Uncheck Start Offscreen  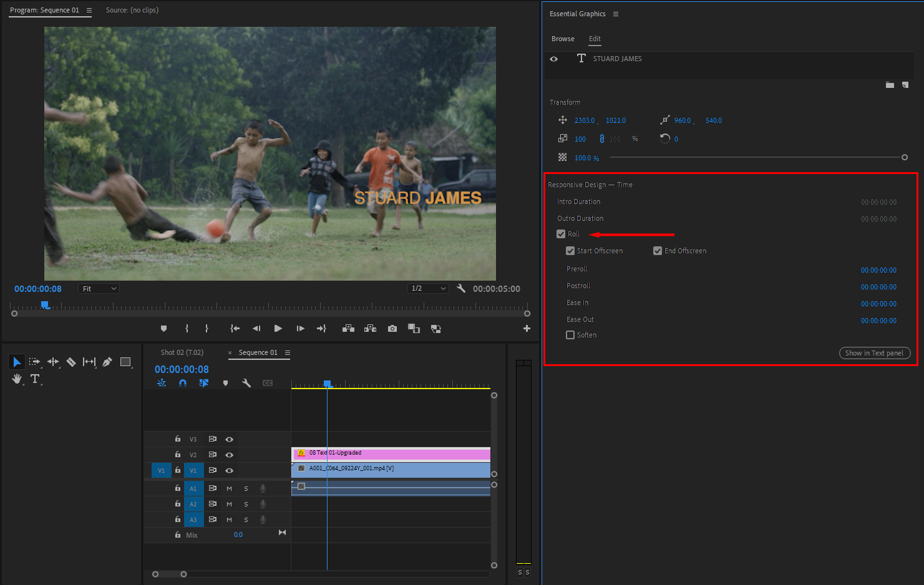(x=570, y=250)
